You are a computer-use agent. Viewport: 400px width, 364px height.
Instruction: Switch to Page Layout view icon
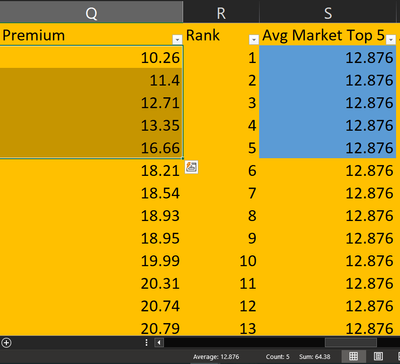point(378,356)
